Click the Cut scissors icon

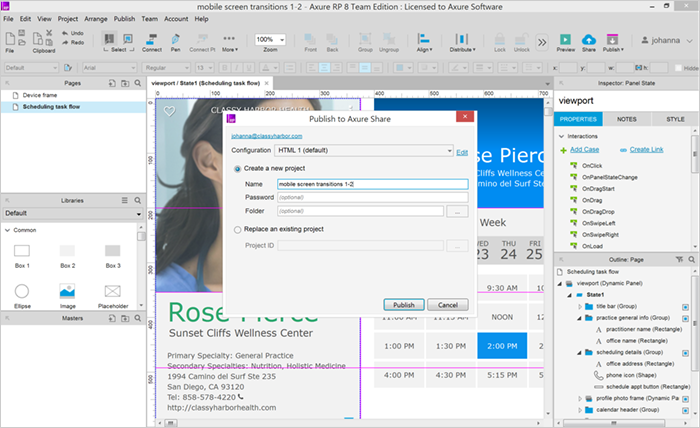pyautogui.click(x=49, y=33)
